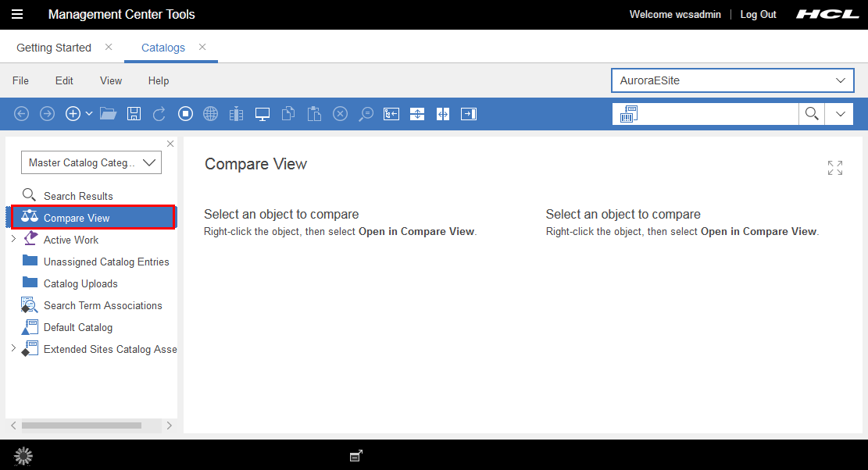Click the Back arrow toolbar icon
The width and height of the screenshot is (868, 470).
click(x=22, y=114)
